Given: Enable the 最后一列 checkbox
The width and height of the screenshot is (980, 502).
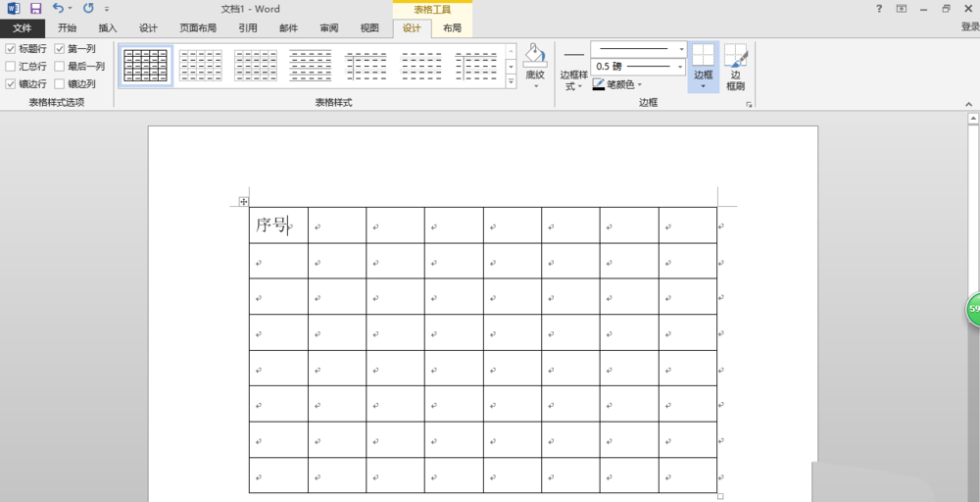Looking at the screenshot, I should tap(60, 67).
